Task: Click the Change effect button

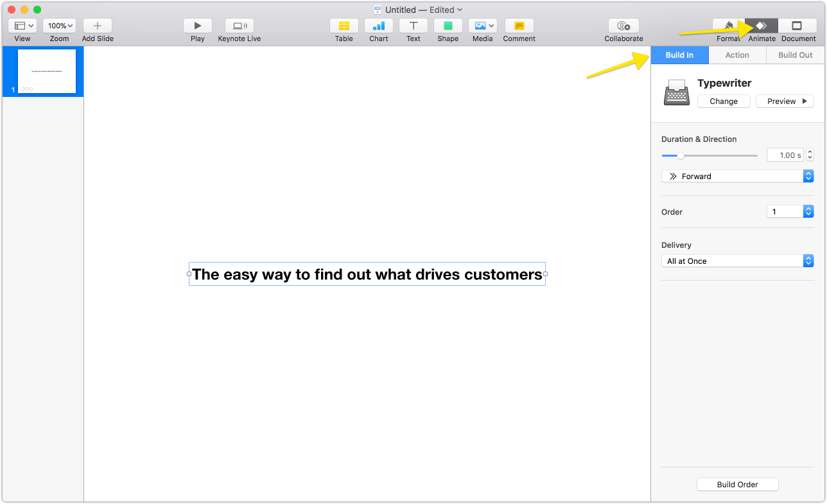Action: [x=724, y=101]
